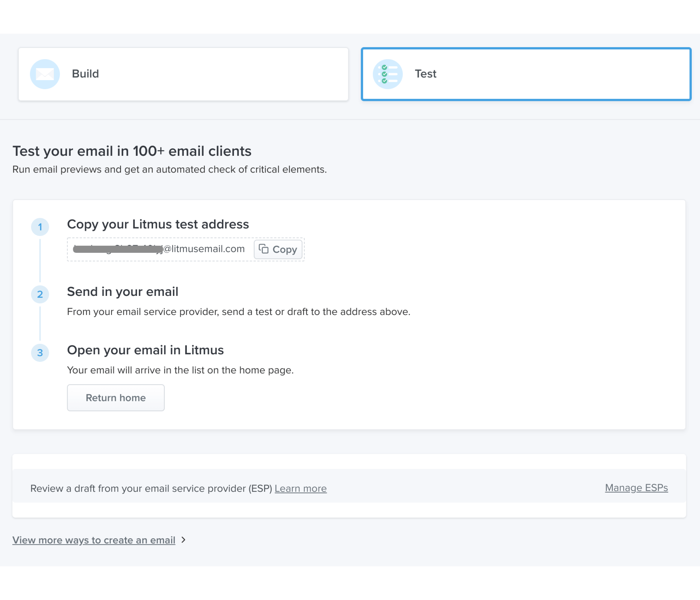Viewport: 700px width, 600px height.
Task: Click the Test checklist icon
Action: [388, 74]
